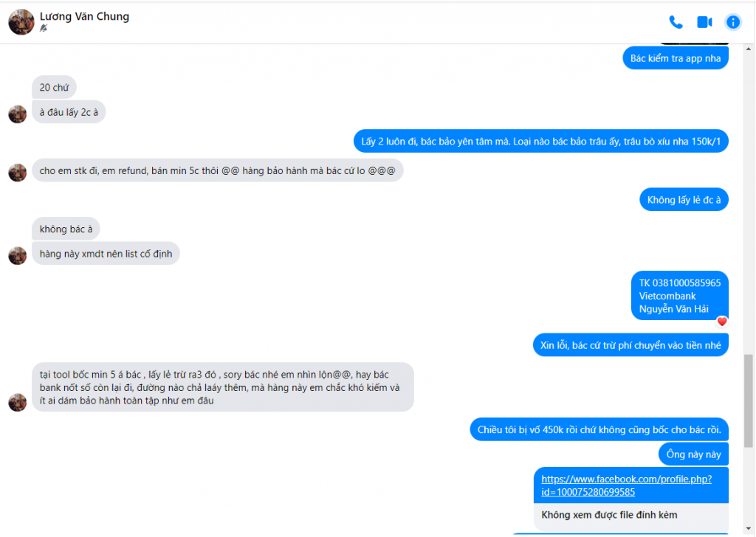Open Lương Văn Chung's header profile picture
This screenshot has height=537, width=756.
[21, 22]
